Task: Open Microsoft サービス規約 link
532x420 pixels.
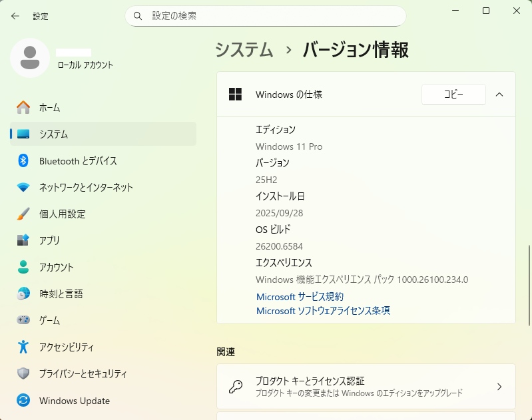Action: click(300, 296)
